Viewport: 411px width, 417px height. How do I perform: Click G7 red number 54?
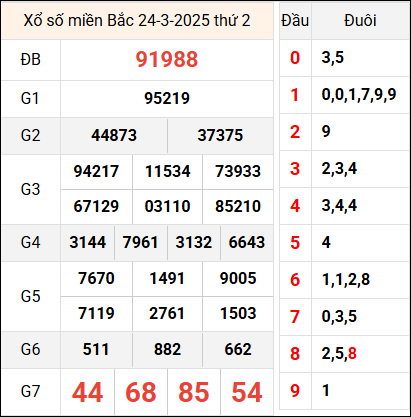tap(247, 392)
